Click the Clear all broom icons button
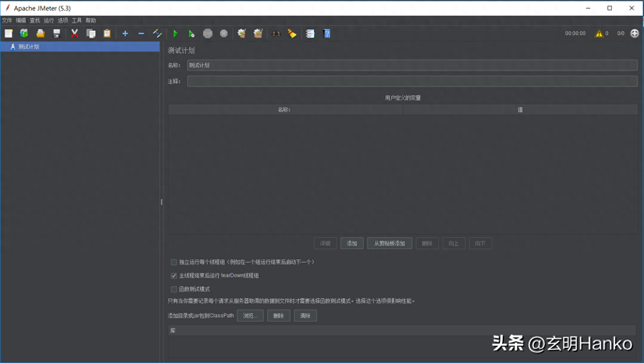644x363 pixels. click(258, 33)
